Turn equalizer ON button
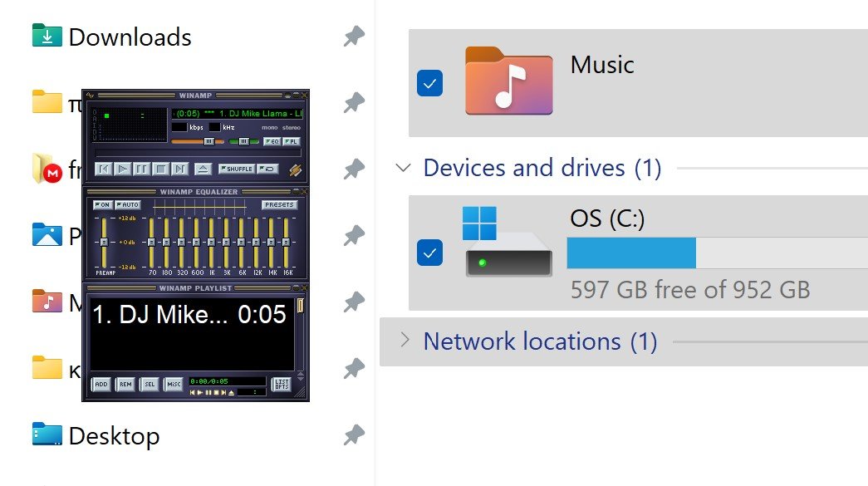Viewport: 868px width, 486px height. coord(103,205)
